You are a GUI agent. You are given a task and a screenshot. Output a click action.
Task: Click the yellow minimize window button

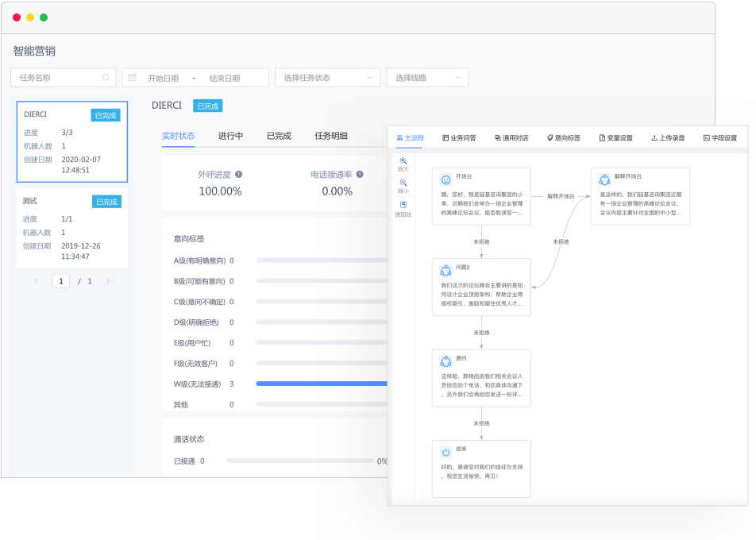pos(30,17)
